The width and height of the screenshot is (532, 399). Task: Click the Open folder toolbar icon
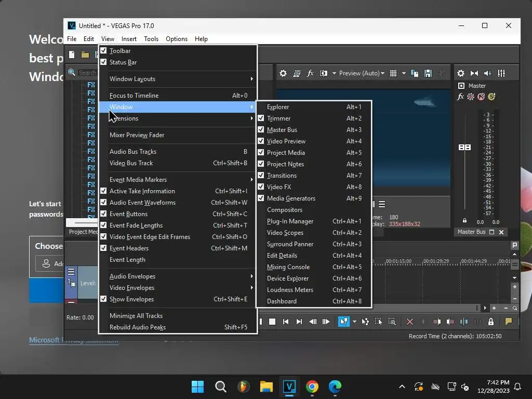click(x=85, y=55)
